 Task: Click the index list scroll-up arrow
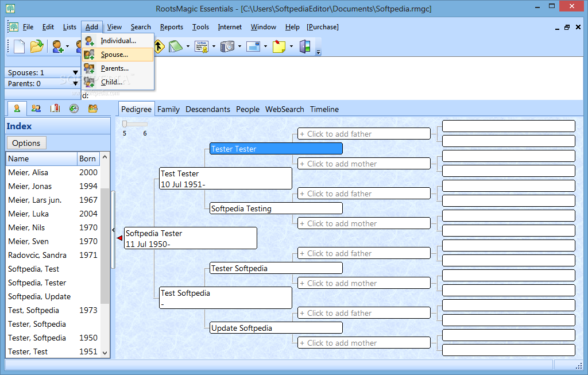point(105,157)
